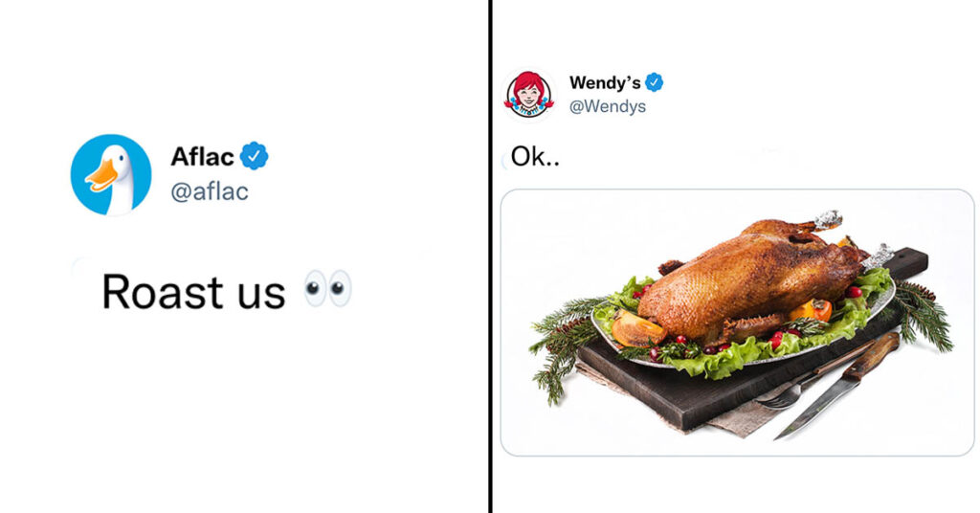Click the Aflac duck profile avatar
Image resolution: width=980 pixels, height=513 pixels.
click(x=111, y=174)
